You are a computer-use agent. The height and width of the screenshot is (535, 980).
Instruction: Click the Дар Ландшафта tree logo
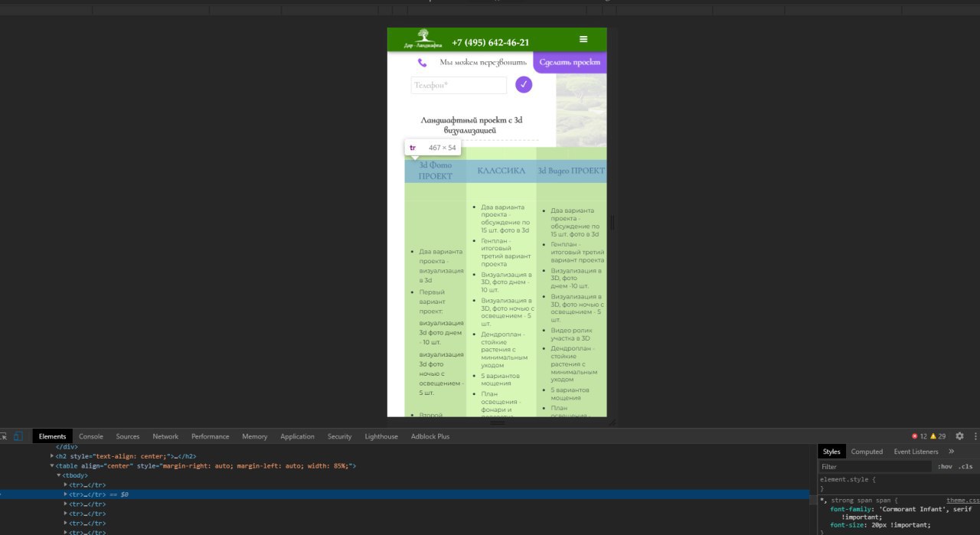point(423,38)
